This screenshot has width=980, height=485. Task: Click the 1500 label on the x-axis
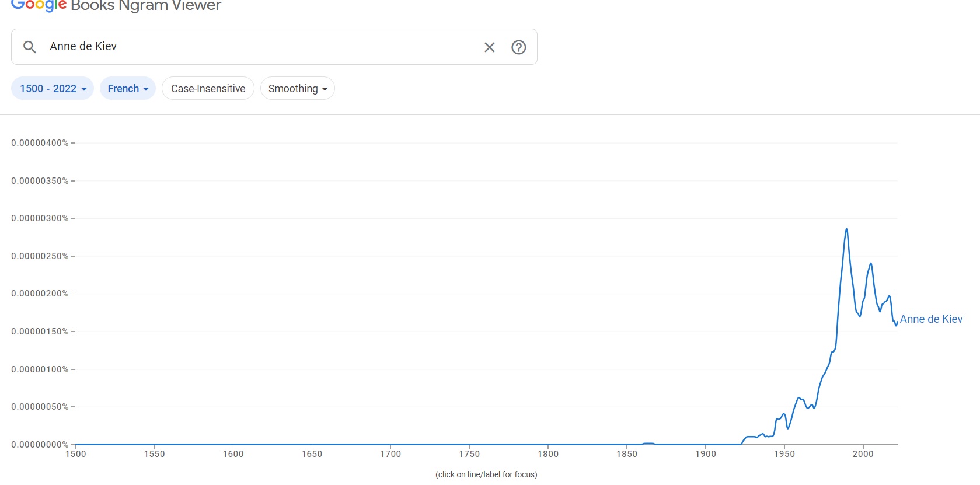tap(76, 454)
